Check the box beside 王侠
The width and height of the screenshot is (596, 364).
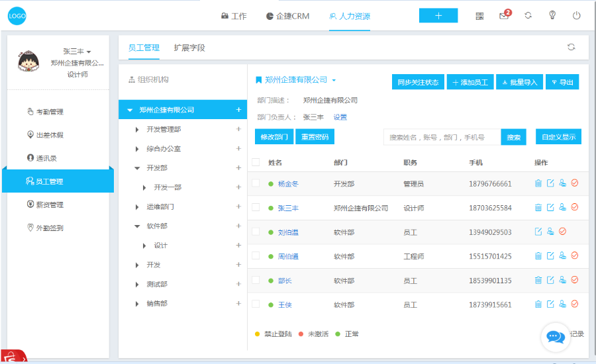click(x=256, y=304)
